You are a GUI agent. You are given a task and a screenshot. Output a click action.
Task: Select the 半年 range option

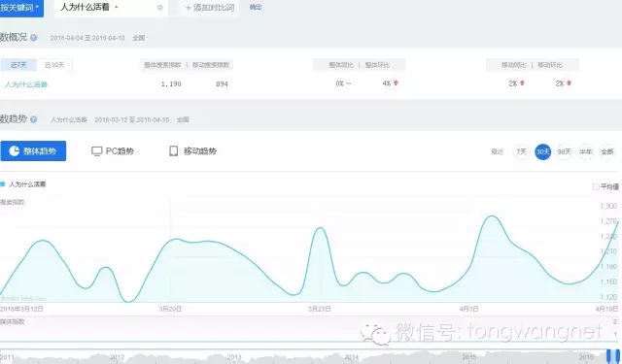(x=585, y=151)
